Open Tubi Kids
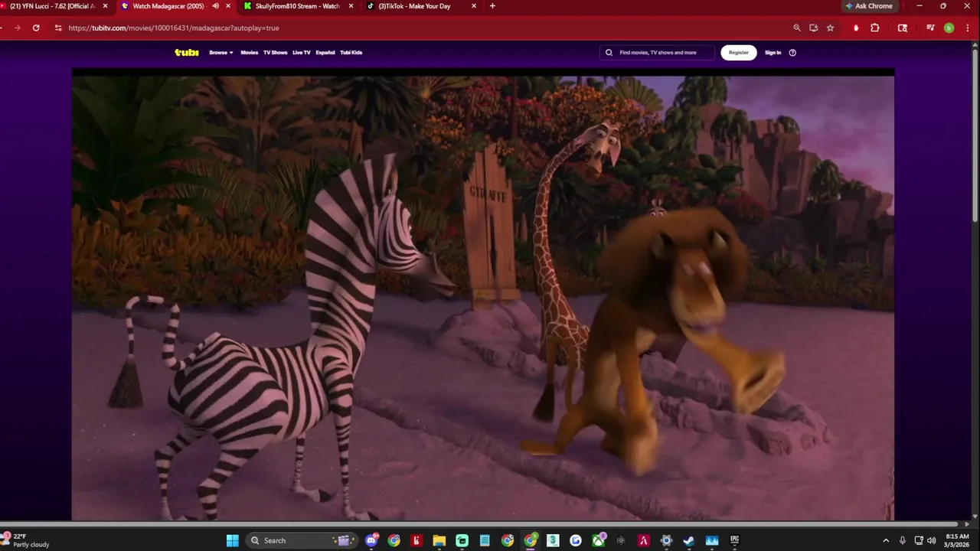Screen dimensions: 980x551 [x=351, y=53]
